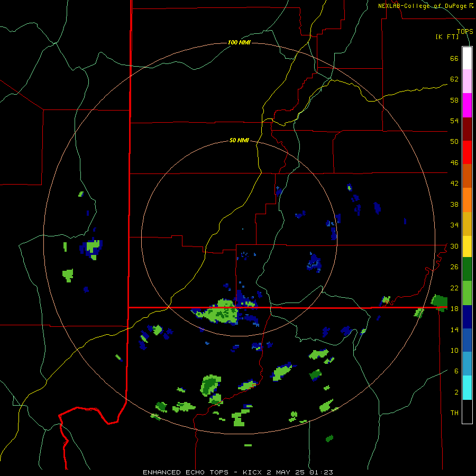Viewport: 476px width, 476px height.
Task: Select the 30 legend value
Action: pyautogui.click(x=454, y=246)
